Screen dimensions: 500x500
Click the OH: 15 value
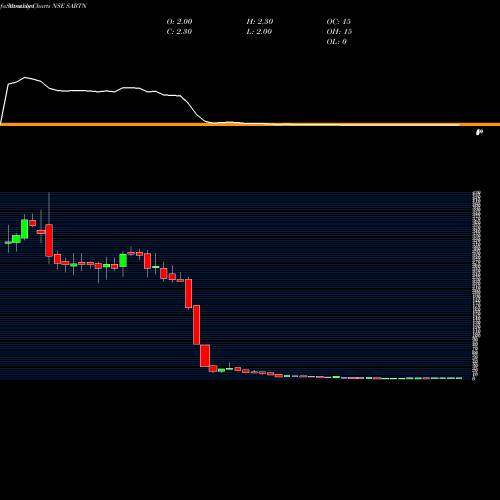pyautogui.click(x=339, y=31)
